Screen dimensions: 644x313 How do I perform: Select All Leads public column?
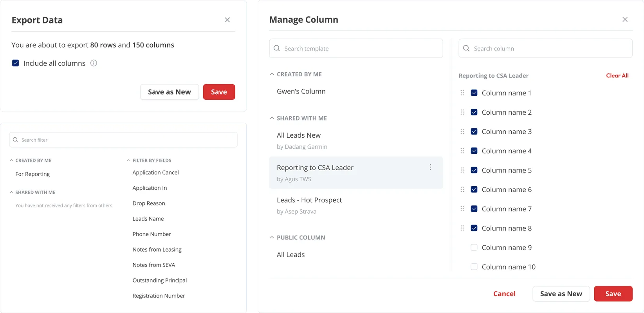(290, 254)
